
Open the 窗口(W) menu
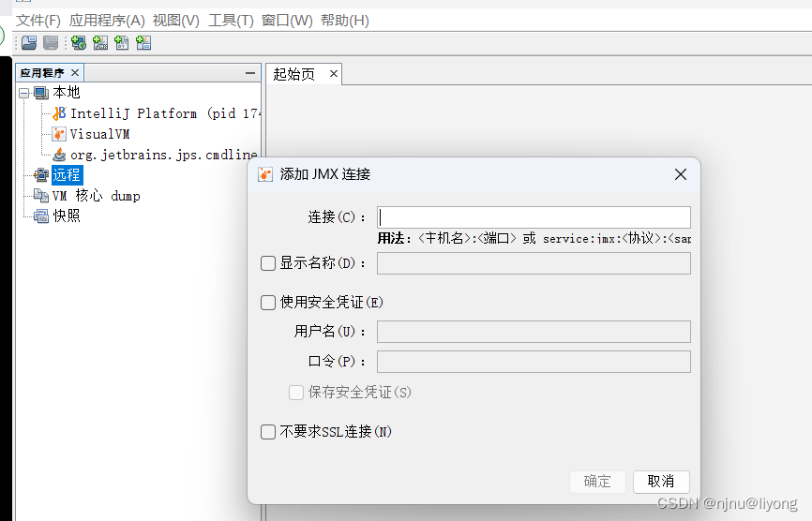(x=286, y=21)
